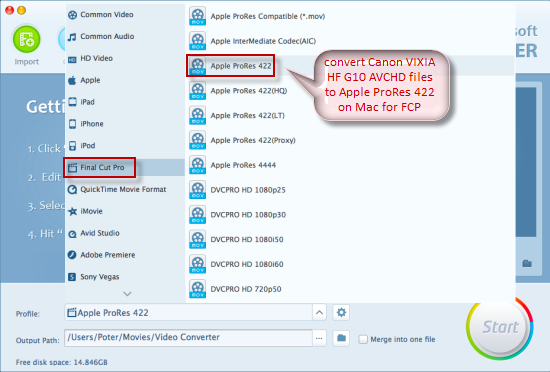Viewport: 550px width, 372px height.
Task: Open the iPhone presets category
Action: (125, 124)
